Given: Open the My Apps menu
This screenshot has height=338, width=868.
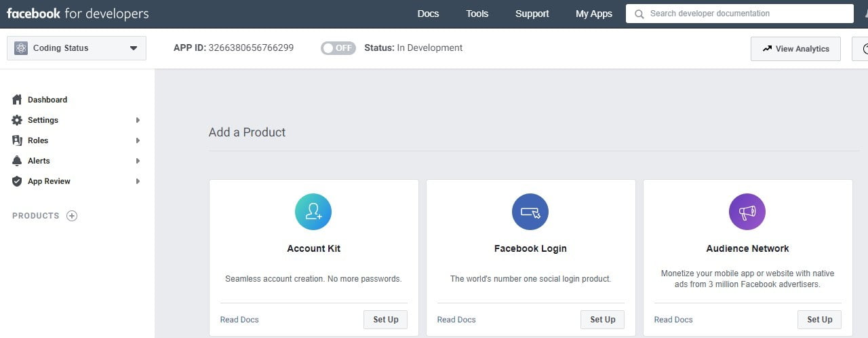Looking at the screenshot, I should point(594,14).
